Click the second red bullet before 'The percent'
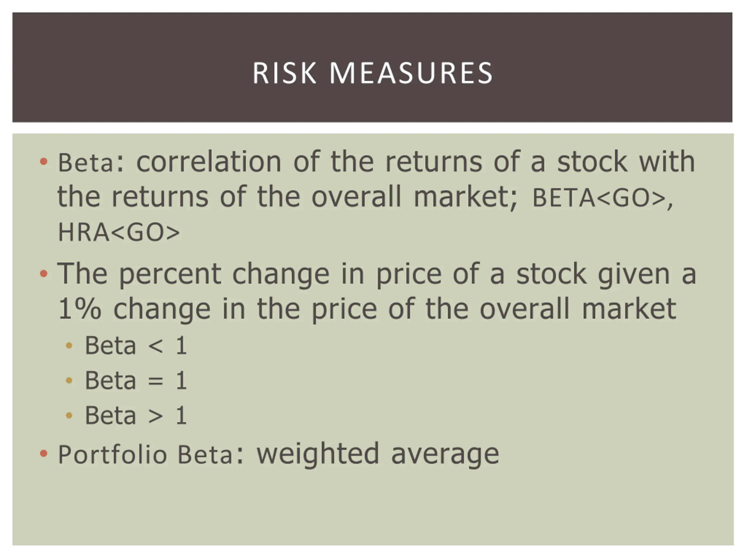Screen dimensions: 747x560 (43, 273)
